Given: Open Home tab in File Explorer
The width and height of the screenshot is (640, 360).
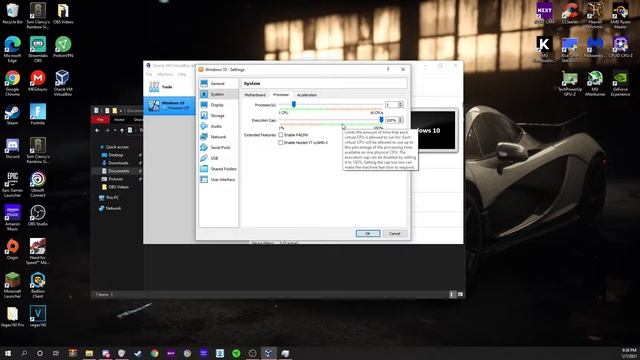Looking at the screenshot, I should click(x=119, y=120).
